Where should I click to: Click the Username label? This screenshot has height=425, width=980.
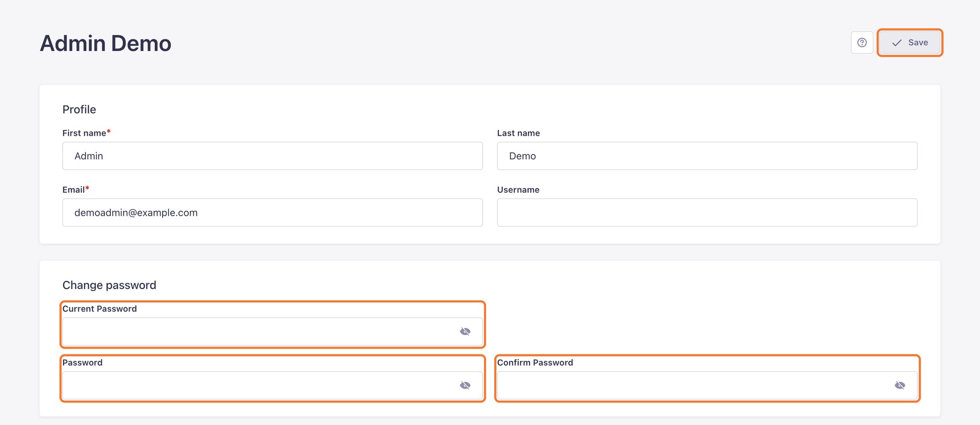point(518,190)
